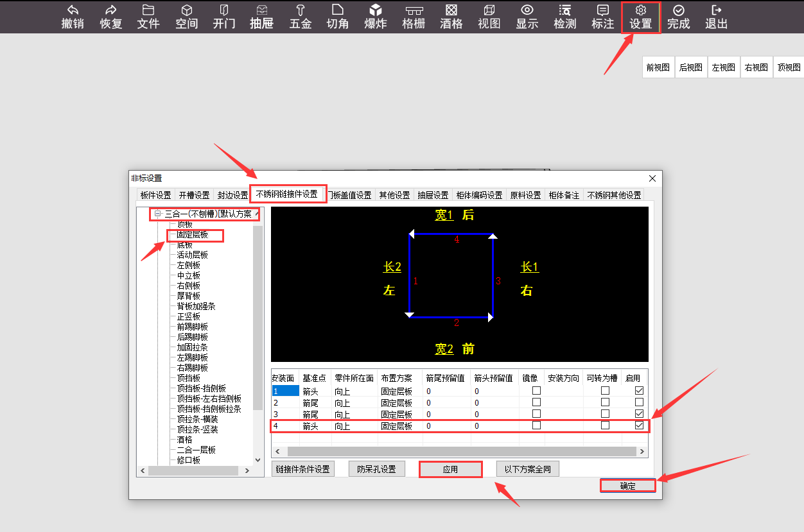The image size is (804, 532).
Task: Click the 以下方案全同 button
Action: click(x=527, y=469)
